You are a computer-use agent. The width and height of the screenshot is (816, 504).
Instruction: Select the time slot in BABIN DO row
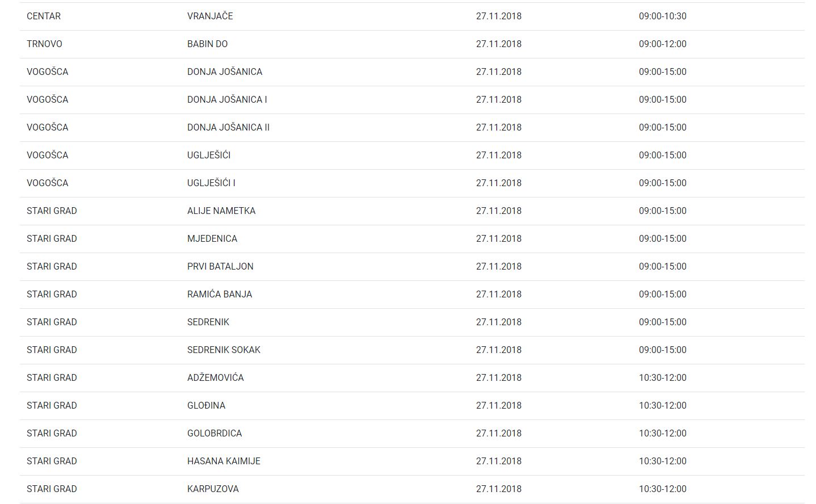click(x=662, y=44)
